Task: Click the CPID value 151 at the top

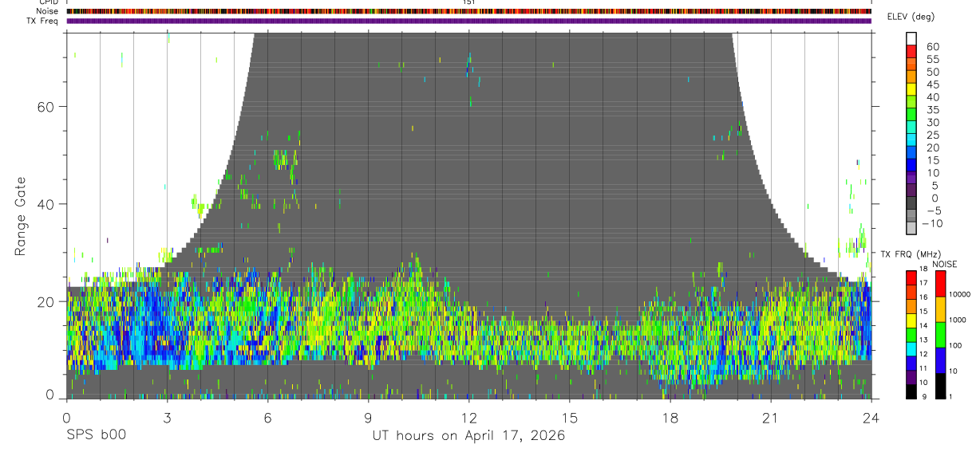Action: point(468,2)
